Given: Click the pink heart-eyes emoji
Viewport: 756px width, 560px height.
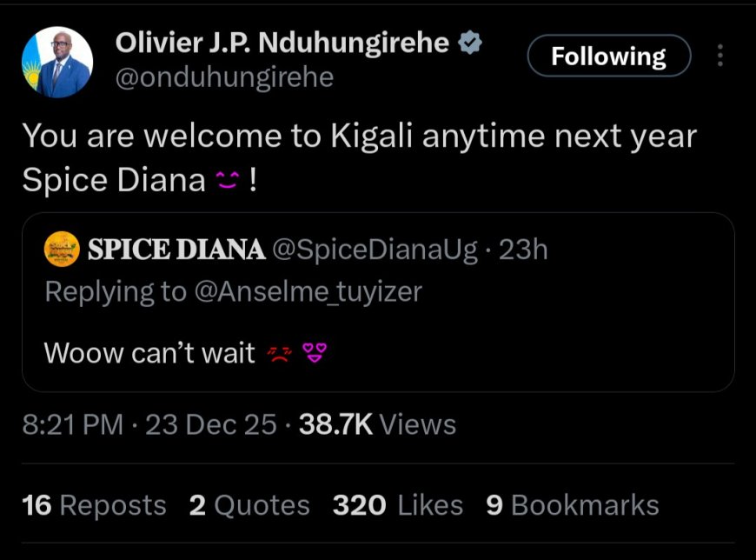Looking at the screenshot, I should click(x=314, y=353).
